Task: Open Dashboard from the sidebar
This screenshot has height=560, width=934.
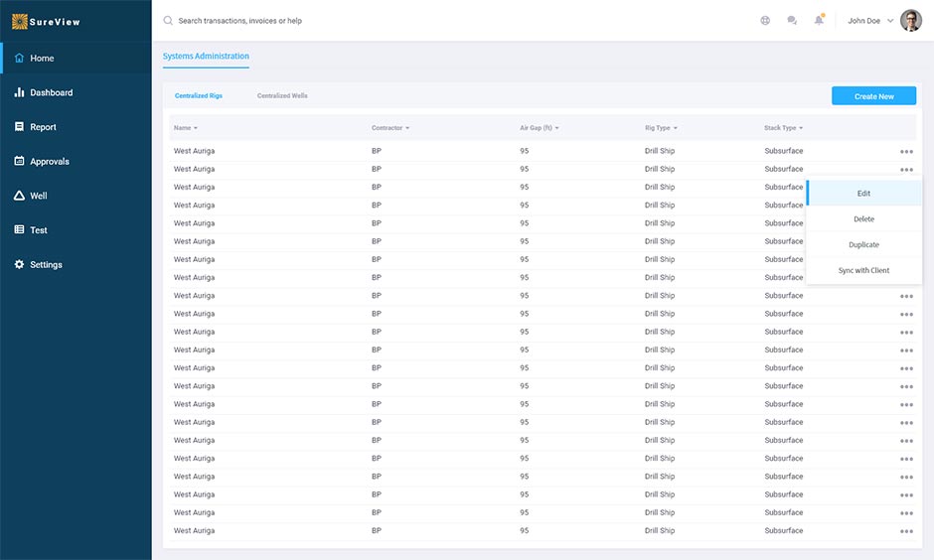Action: 51,92
